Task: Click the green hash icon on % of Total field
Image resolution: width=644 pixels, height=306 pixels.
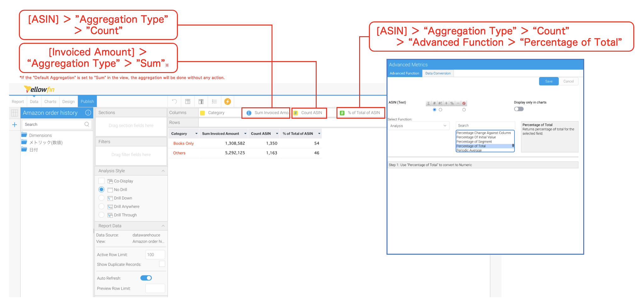Action: (x=342, y=113)
